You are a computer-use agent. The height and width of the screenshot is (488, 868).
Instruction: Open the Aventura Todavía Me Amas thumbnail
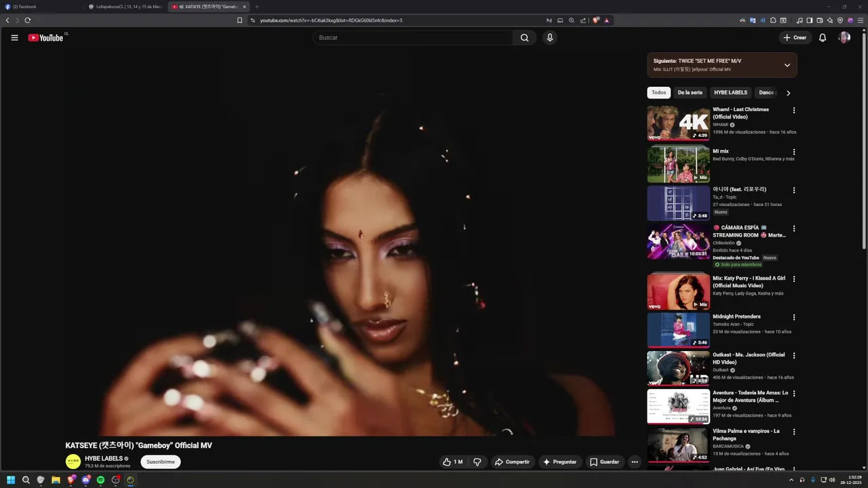678,406
